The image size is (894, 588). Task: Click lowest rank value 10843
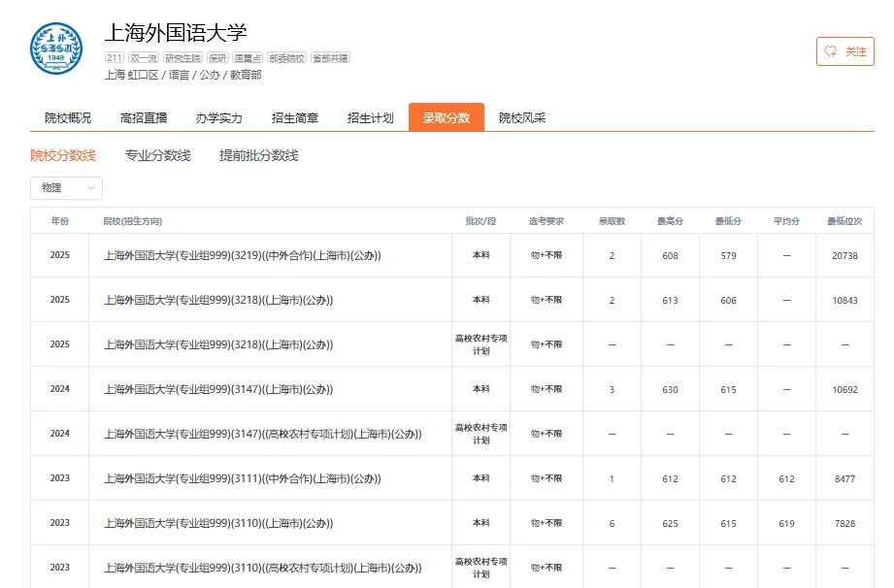pyautogui.click(x=844, y=300)
